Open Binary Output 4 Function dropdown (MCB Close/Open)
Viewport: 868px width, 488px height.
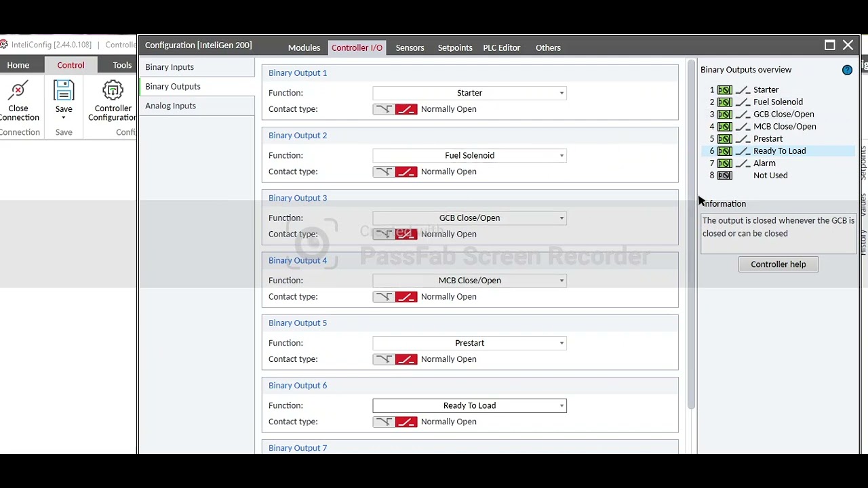pos(469,280)
